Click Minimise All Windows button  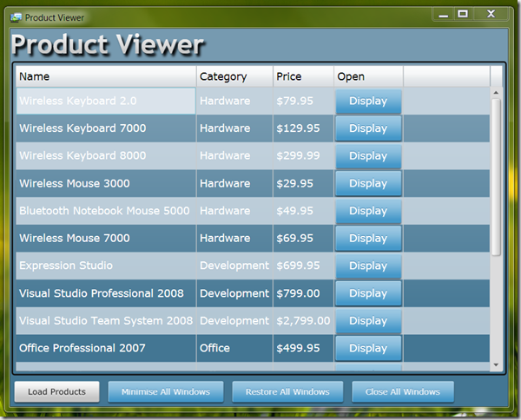[166, 391]
